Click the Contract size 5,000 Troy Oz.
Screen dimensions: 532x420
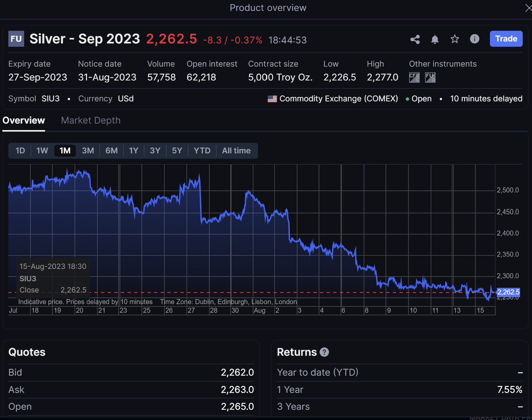[x=280, y=77]
